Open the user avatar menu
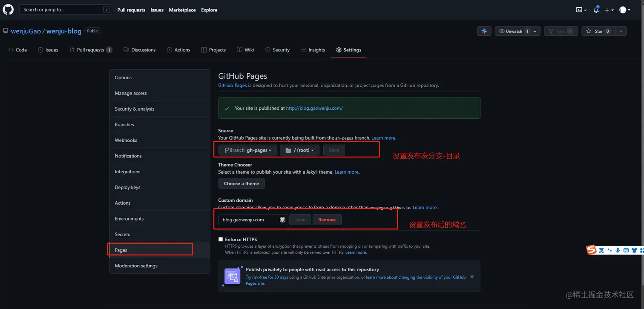 (x=625, y=10)
